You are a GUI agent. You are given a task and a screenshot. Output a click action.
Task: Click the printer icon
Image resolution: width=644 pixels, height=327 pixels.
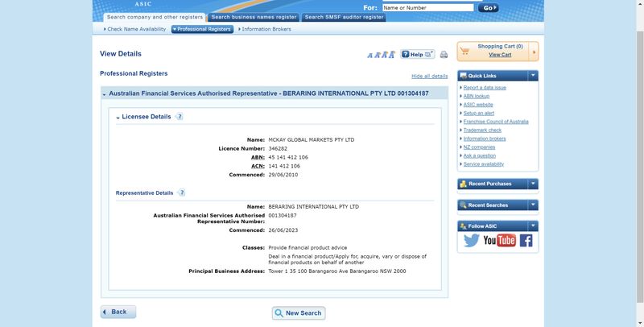444,54
